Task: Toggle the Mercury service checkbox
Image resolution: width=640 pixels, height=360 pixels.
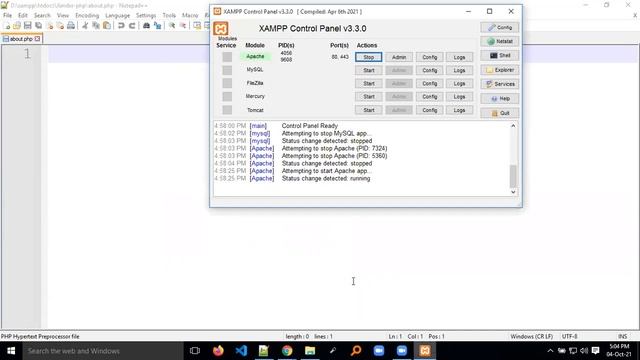Action: click(x=227, y=96)
